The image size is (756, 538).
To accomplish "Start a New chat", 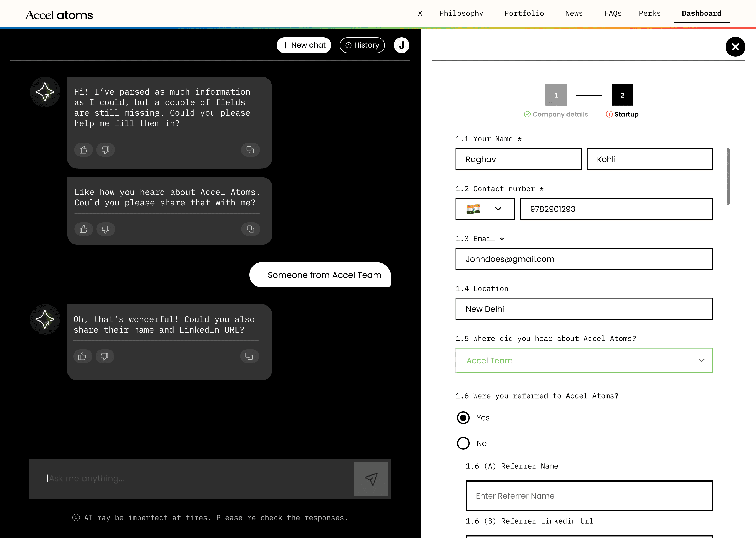I will [304, 45].
